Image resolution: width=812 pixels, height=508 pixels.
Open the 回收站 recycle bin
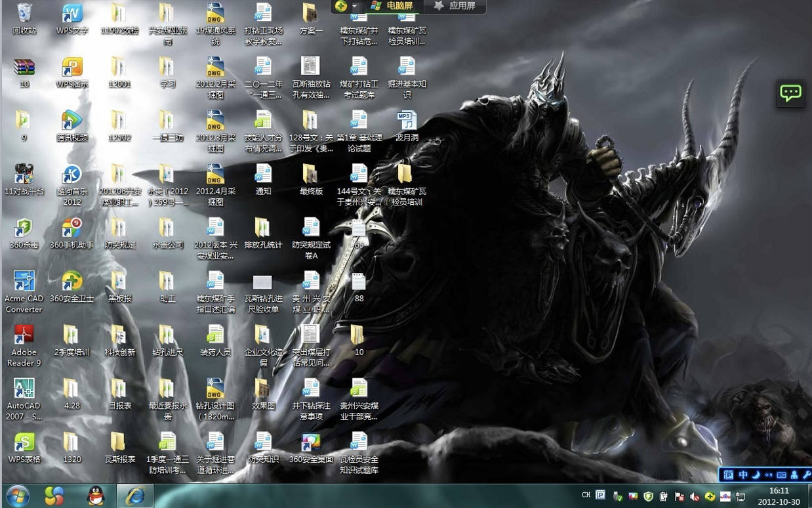pos(24,14)
